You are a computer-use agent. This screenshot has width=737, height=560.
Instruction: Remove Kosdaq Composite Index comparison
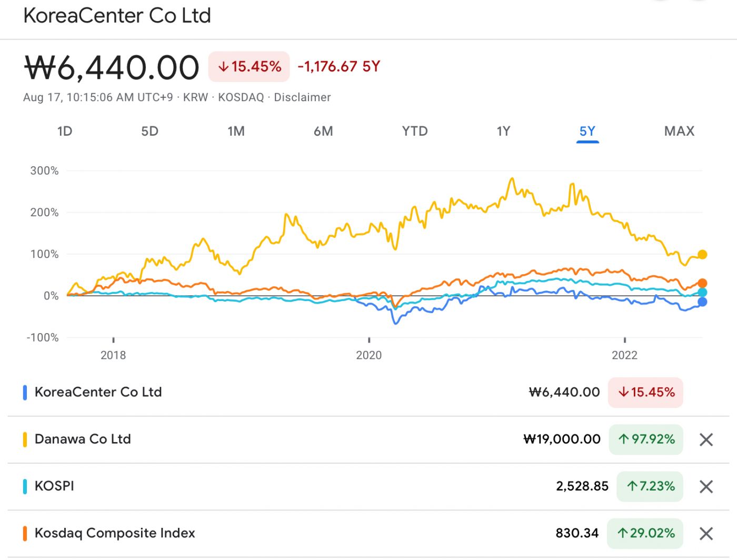706,533
